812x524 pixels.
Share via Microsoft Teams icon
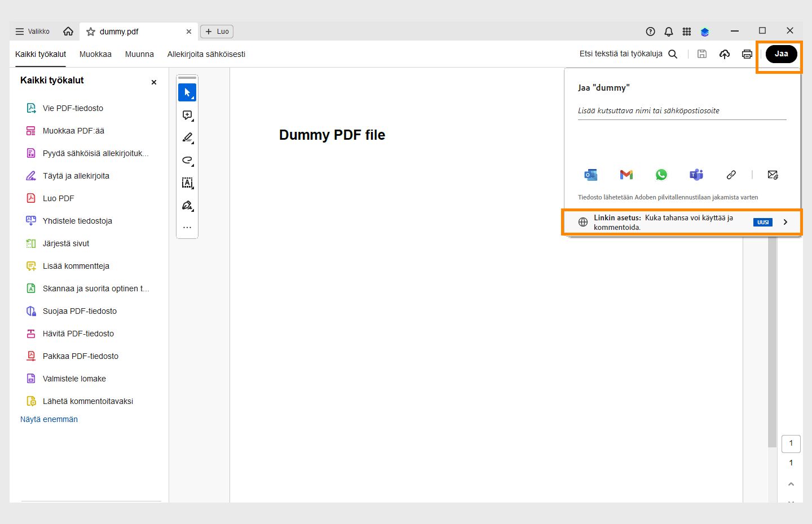(696, 175)
